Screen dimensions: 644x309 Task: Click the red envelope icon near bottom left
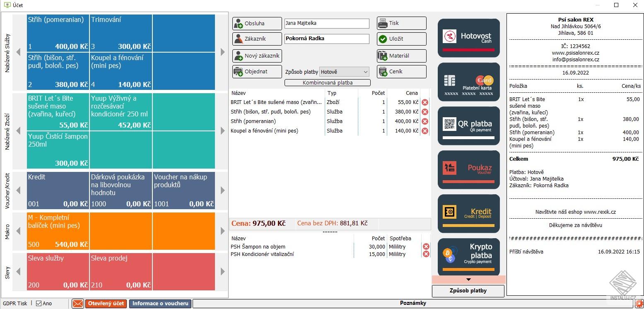(77, 303)
